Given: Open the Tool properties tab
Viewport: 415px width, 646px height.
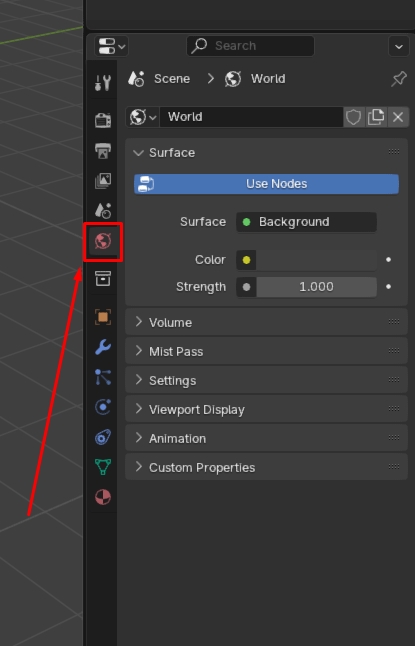Looking at the screenshot, I should click(103, 82).
